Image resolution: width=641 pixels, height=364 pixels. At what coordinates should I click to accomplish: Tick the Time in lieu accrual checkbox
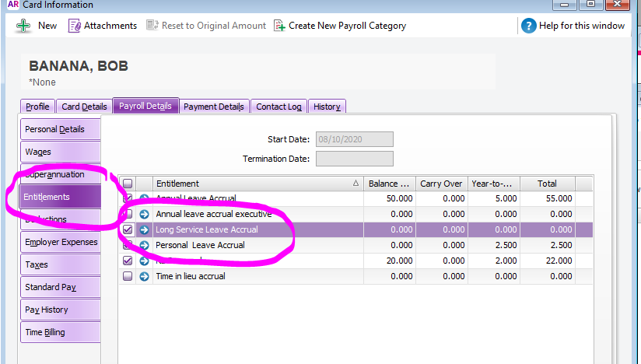128,276
